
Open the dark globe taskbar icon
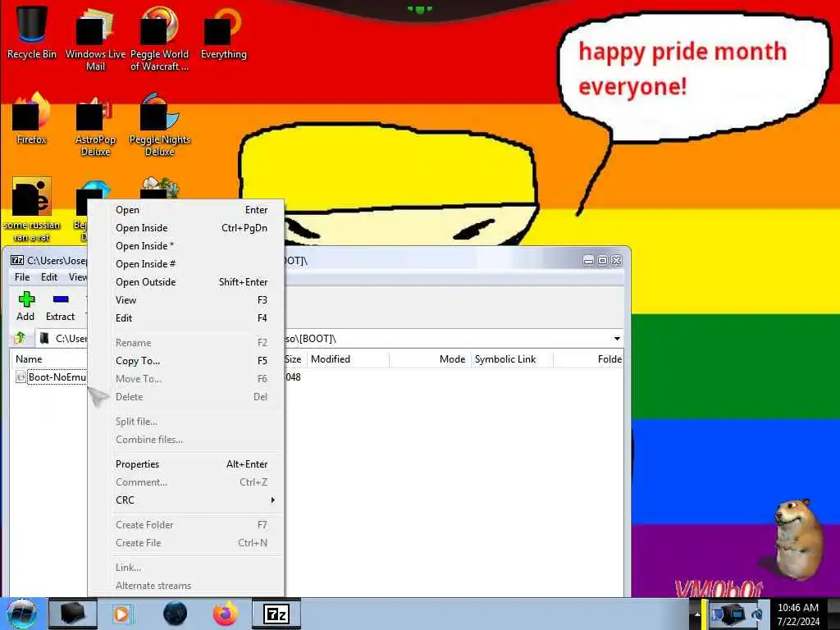pos(175,614)
